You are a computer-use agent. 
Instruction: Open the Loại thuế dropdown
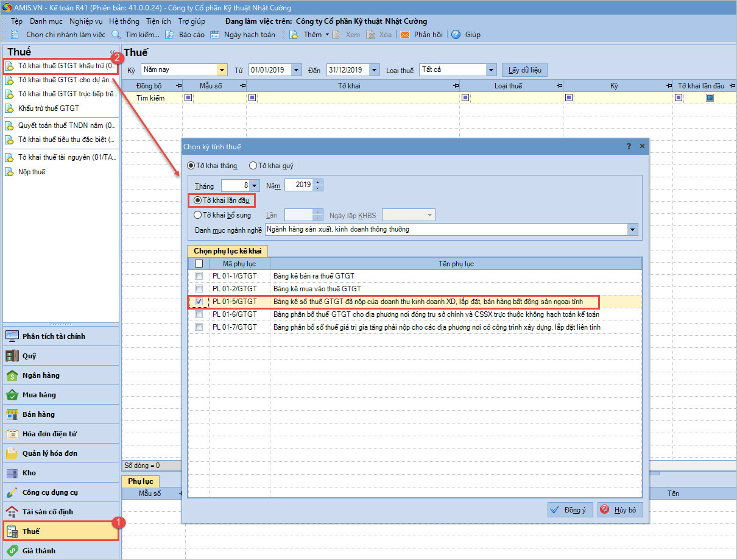[x=492, y=70]
